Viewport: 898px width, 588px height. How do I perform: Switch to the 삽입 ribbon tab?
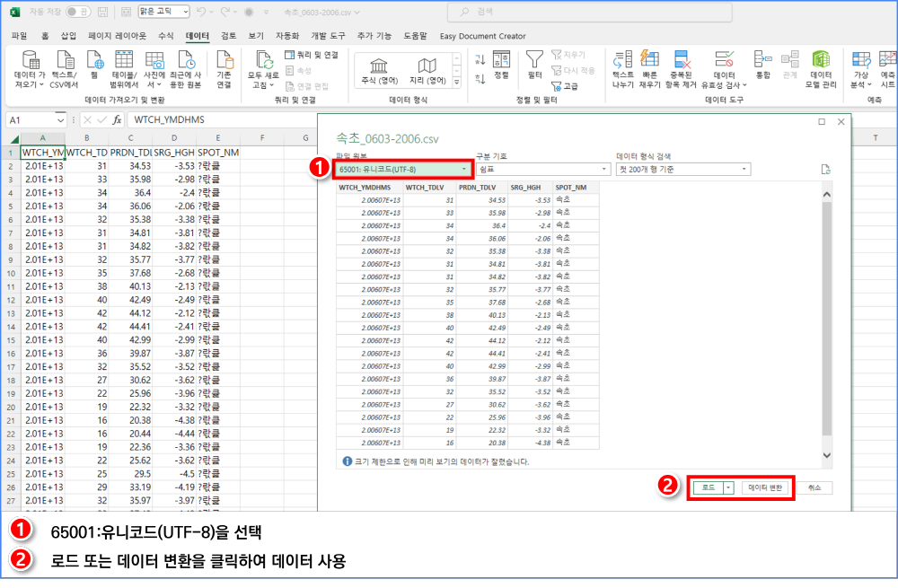click(x=68, y=36)
